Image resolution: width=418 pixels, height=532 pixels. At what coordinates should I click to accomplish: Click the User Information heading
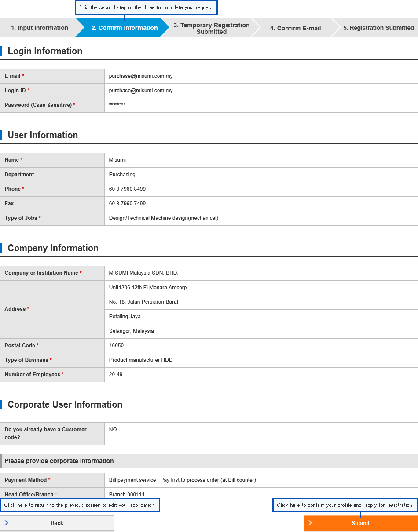coord(43,135)
